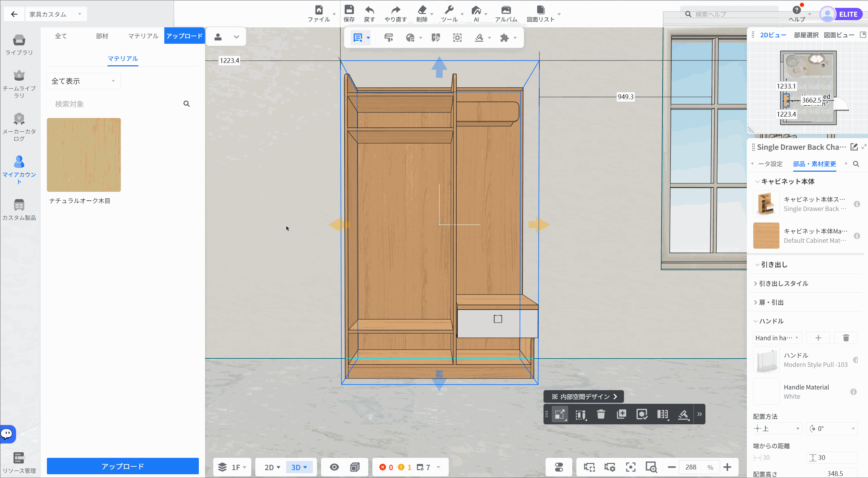Open the Hand in handle style dropdown
This screenshot has width=868, height=478.
(x=777, y=338)
